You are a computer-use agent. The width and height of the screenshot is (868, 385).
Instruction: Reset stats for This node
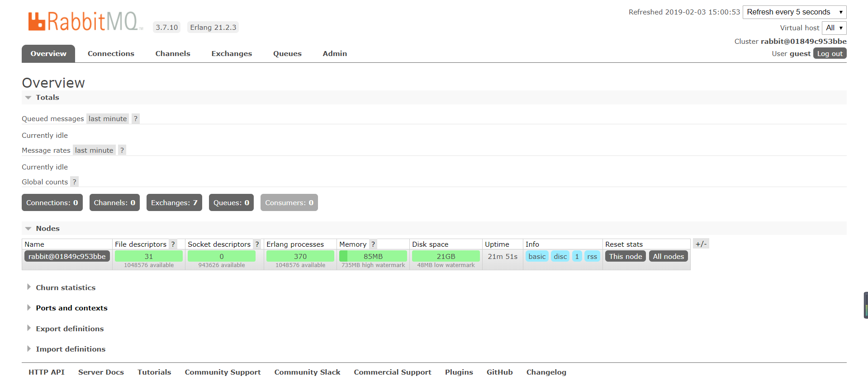coord(625,257)
